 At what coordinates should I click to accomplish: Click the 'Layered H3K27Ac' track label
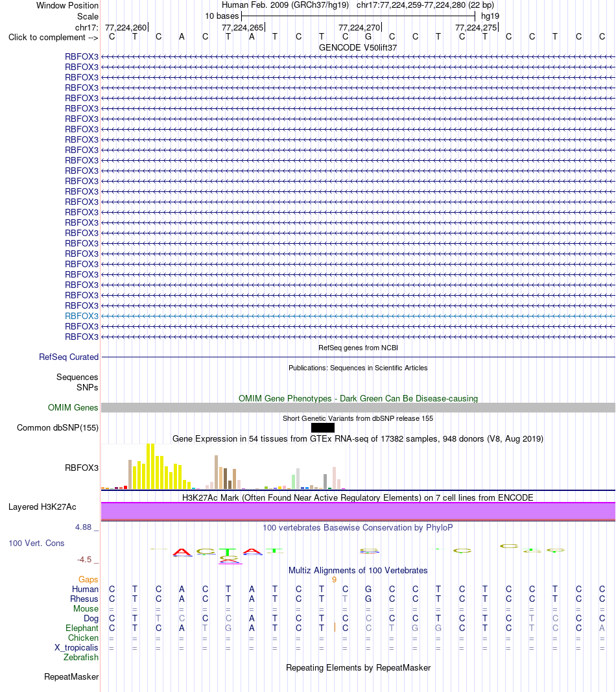click(x=42, y=507)
